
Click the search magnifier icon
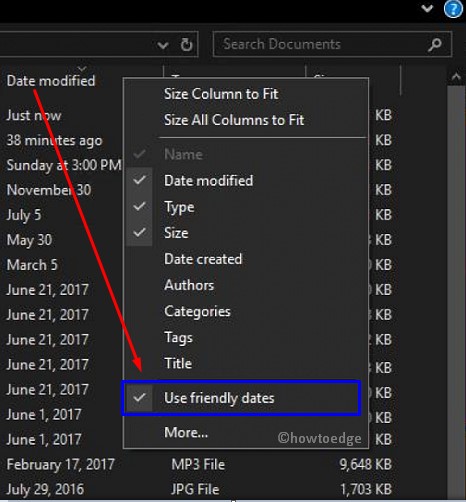pos(435,45)
